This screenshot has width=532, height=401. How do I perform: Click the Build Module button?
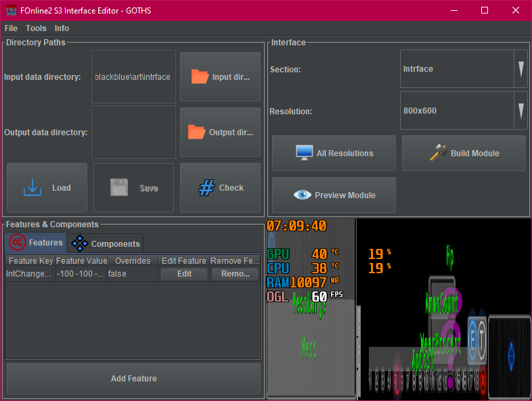click(464, 153)
